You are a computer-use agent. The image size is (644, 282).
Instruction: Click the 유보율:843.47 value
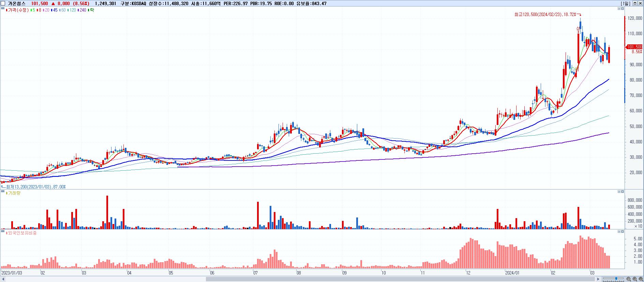tap(311, 3)
